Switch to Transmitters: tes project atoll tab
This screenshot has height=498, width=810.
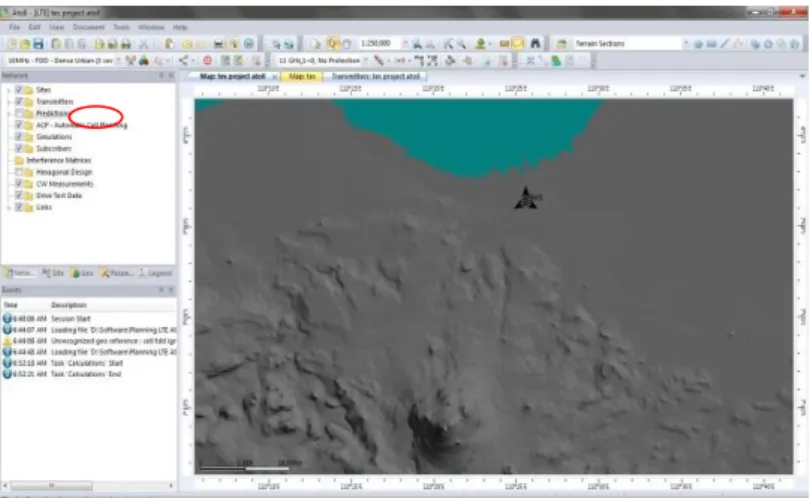376,76
